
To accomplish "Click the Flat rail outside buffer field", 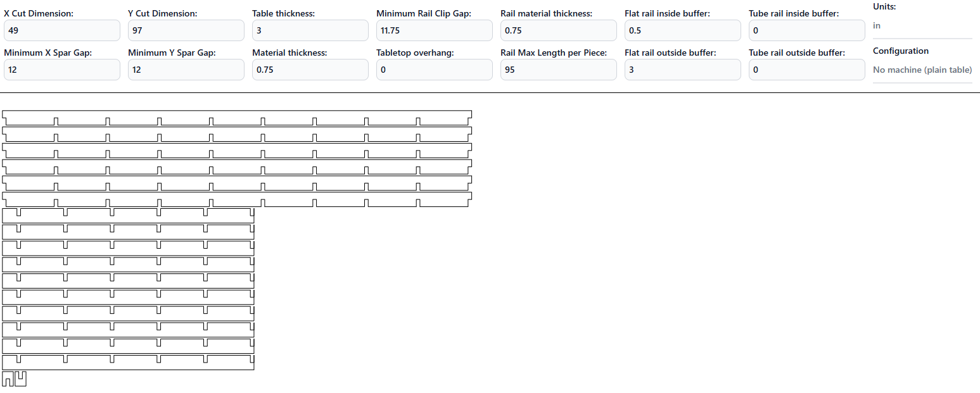I will click(682, 70).
